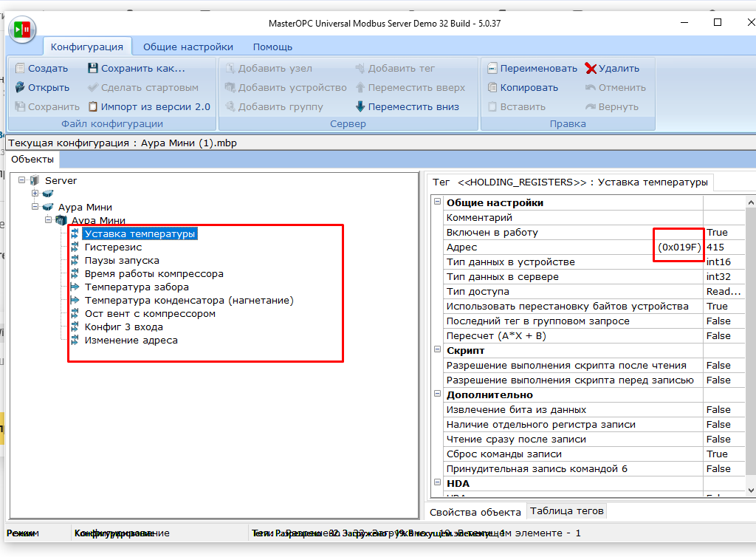This screenshot has width=756, height=557.
Task: Click the Аура Мини device icon under Server
Action: click(x=48, y=207)
